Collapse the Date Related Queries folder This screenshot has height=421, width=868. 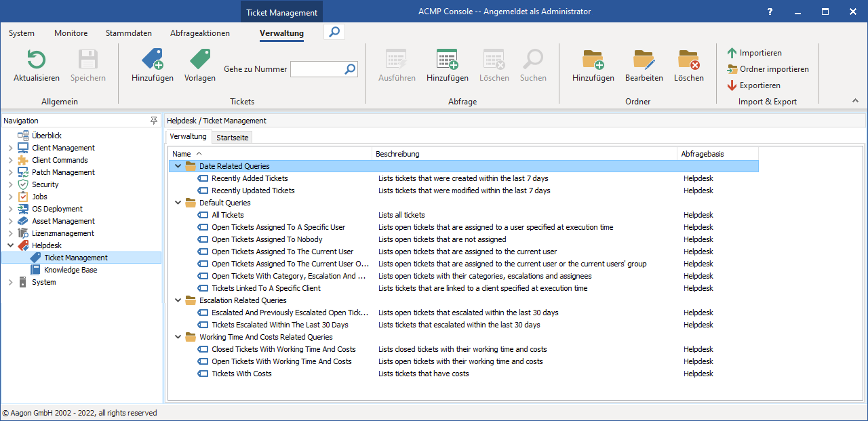(178, 166)
